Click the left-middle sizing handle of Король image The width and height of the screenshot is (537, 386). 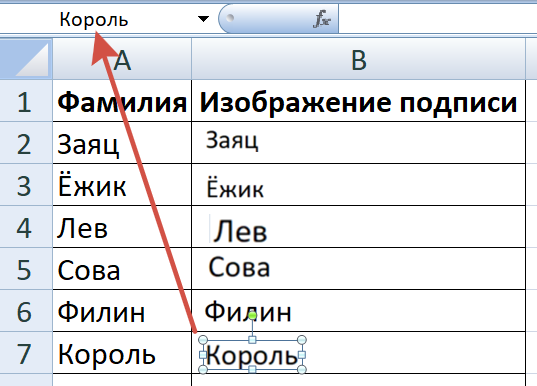pos(203,355)
